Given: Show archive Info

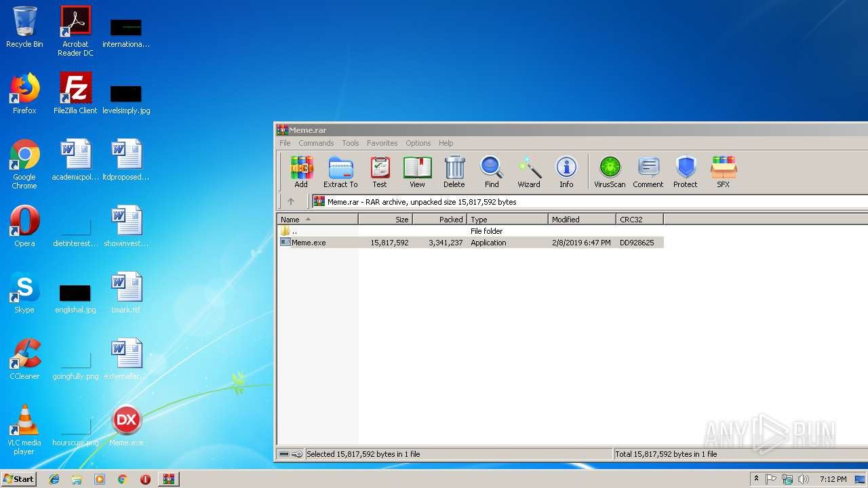Looking at the screenshot, I should coord(566,171).
